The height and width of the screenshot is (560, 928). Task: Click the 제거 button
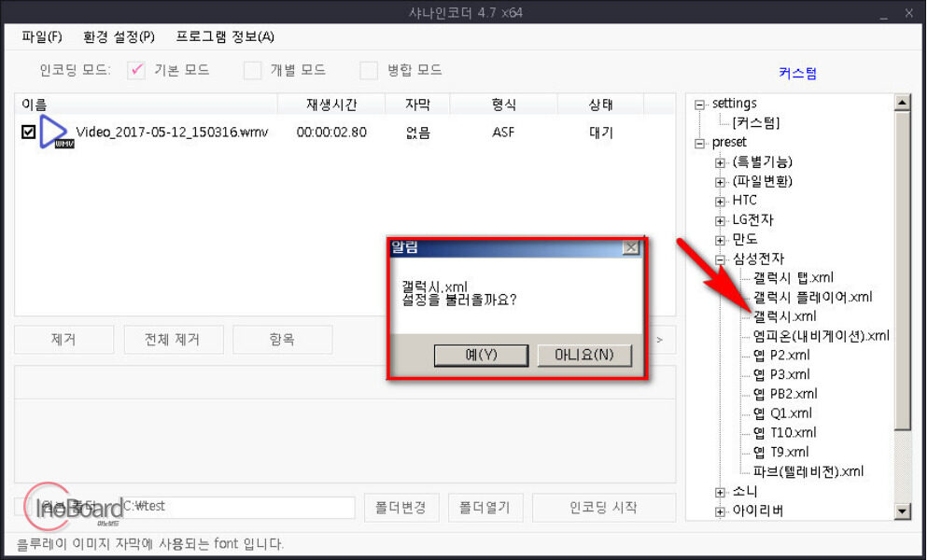coord(63,339)
